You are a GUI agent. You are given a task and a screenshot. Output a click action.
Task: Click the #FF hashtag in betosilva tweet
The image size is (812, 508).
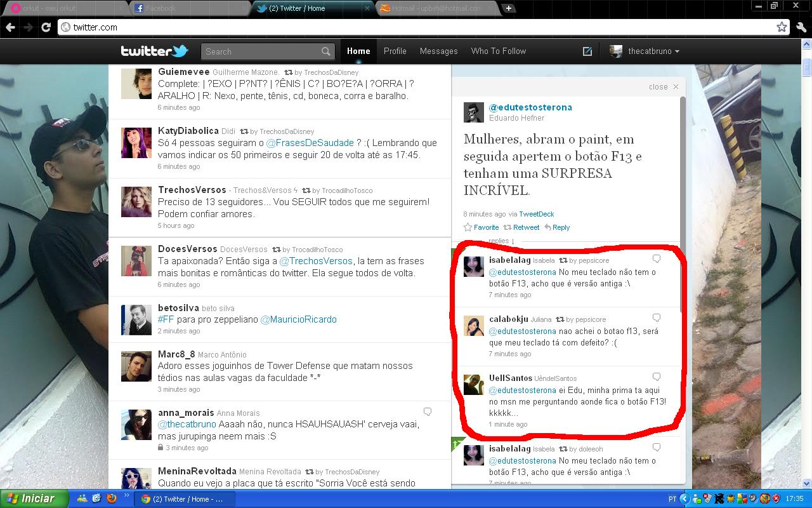tap(166, 319)
